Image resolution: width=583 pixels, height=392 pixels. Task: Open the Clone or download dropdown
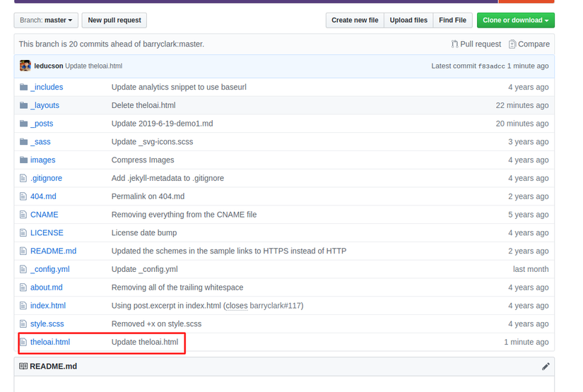(516, 20)
